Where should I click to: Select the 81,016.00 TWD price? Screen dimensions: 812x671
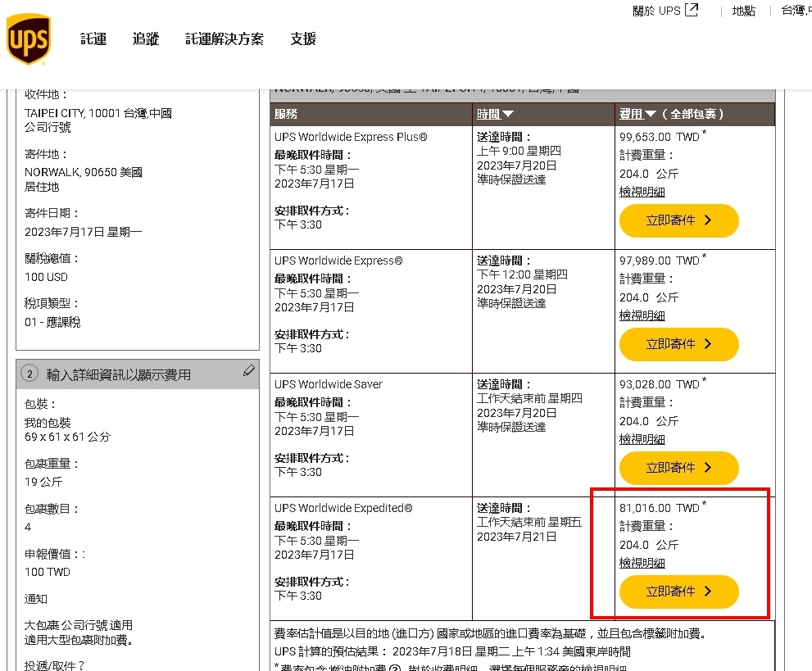(660, 508)
